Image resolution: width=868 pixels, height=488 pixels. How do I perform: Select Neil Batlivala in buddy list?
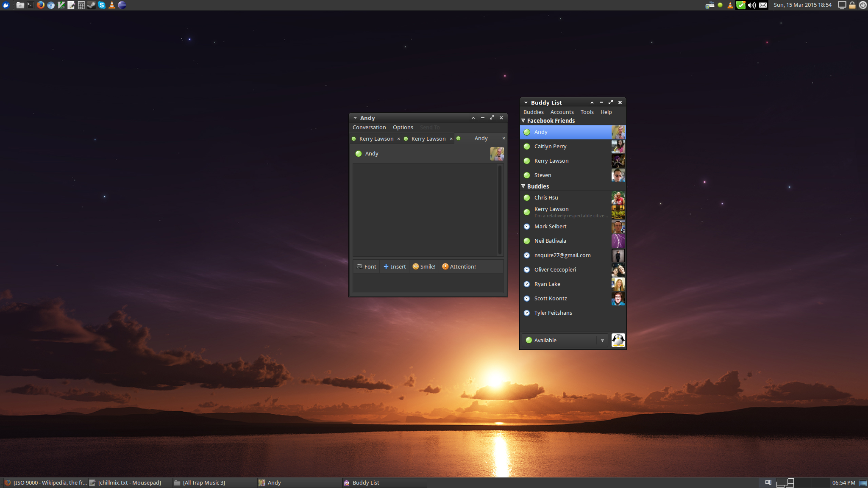point(573,241)
